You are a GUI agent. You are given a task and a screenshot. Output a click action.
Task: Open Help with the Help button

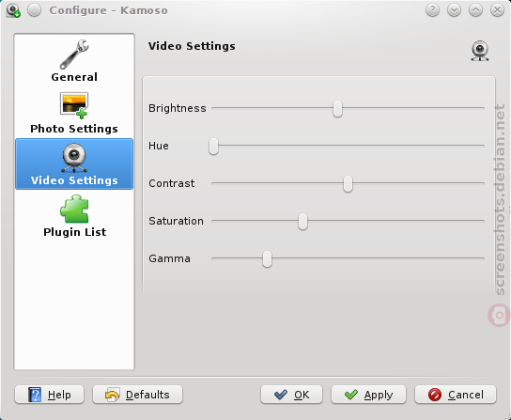49,395
